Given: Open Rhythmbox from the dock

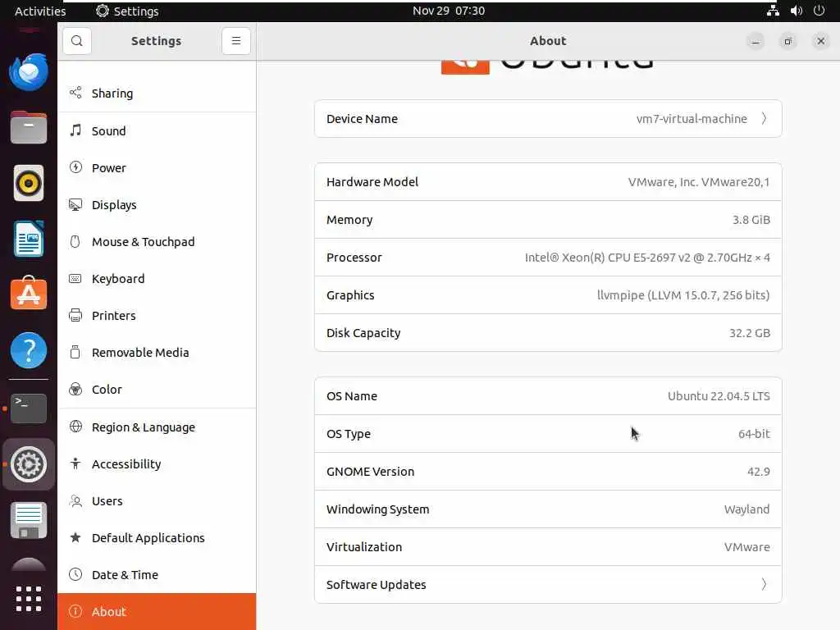Looking at the screenshot, I should coord(29,183).
